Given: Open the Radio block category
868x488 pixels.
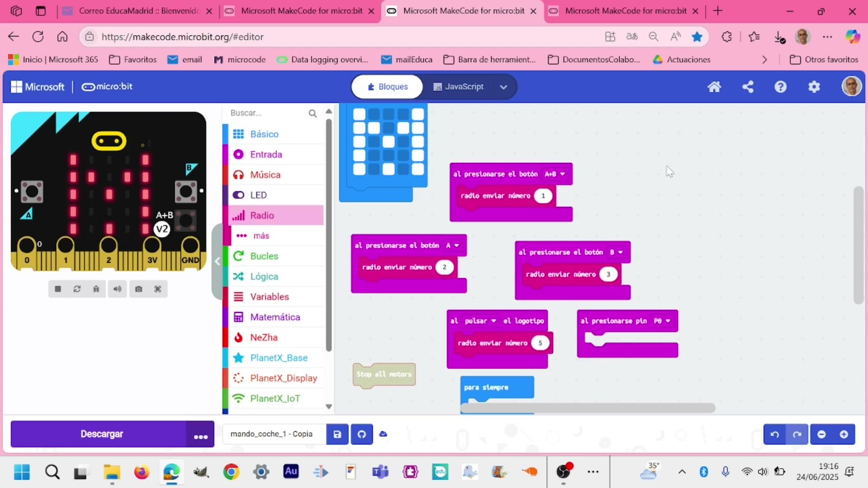Looking at the screenshot, I should (x=262, y=216).
